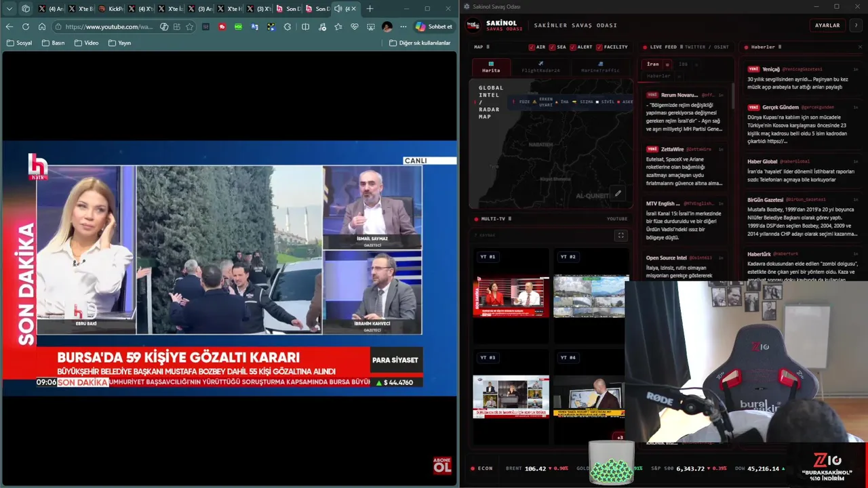Open the Yayın bookmarks folder
Image resolution: width=868 pixels, height=488 pixels.
click(x=119, y=43)
